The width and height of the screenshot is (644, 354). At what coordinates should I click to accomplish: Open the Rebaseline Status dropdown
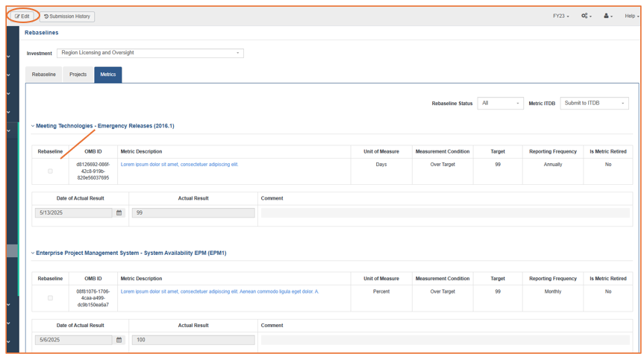tap(500, 104)
